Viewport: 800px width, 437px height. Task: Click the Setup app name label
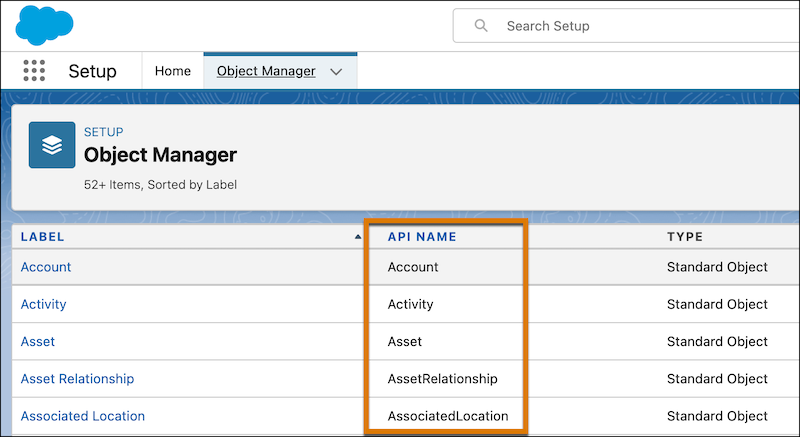pos(92,71)
